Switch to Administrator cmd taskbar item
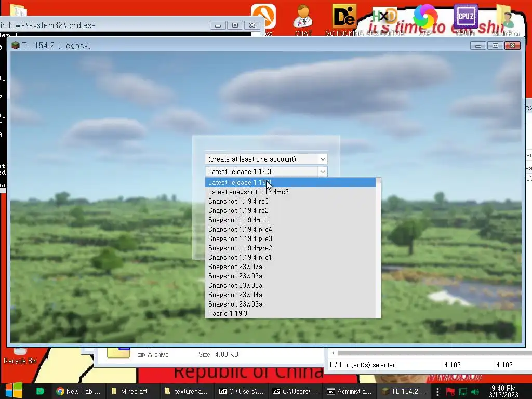Viewport: 532px width, 399px height. click(350, 391)
